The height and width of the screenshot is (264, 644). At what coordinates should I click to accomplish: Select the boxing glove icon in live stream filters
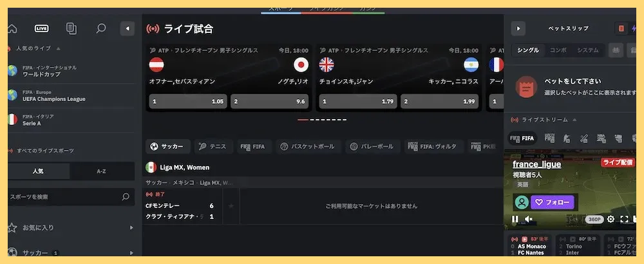(x=618, y=138)
